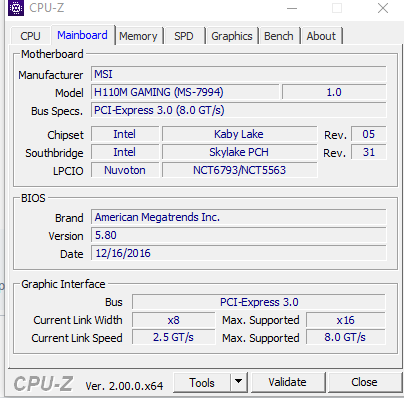Minimize the CPU-Z window
This screenshot has height=398, width=404.
coord(292,8)
